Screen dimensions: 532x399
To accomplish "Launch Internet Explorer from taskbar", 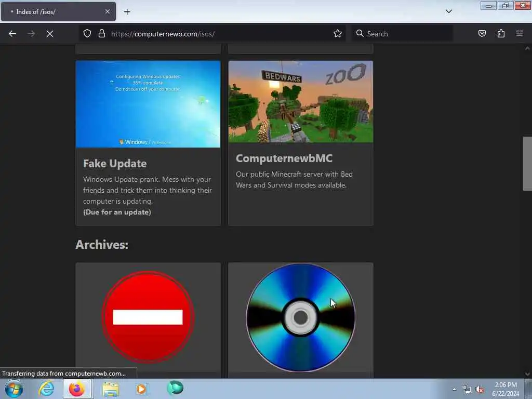I will [x=46, y=389].
